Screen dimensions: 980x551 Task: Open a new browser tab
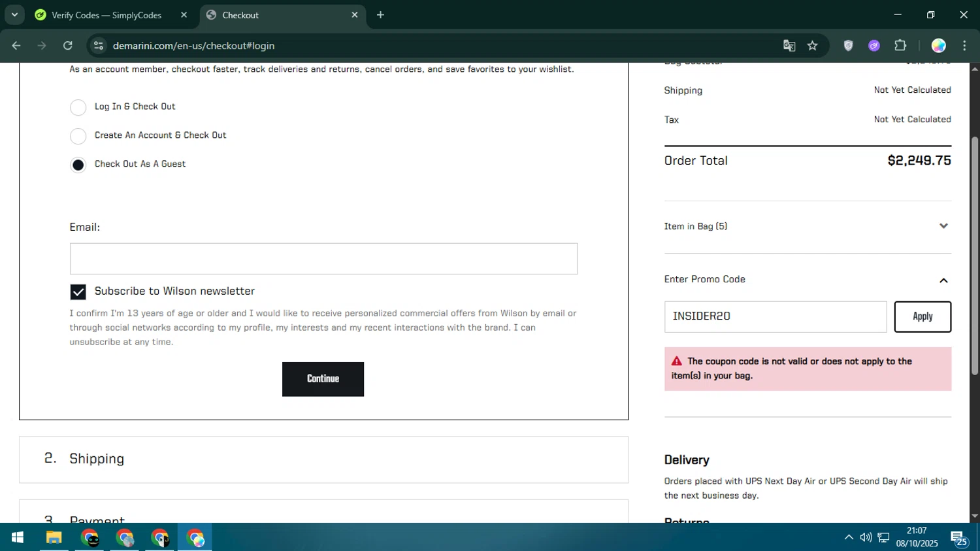click(x=380, y=15)
